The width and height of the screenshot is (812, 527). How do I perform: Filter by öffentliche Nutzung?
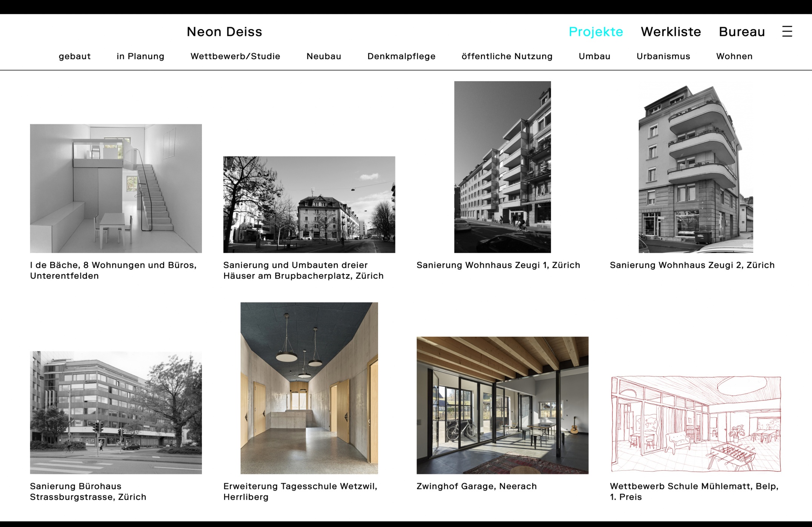click(507, 56)
